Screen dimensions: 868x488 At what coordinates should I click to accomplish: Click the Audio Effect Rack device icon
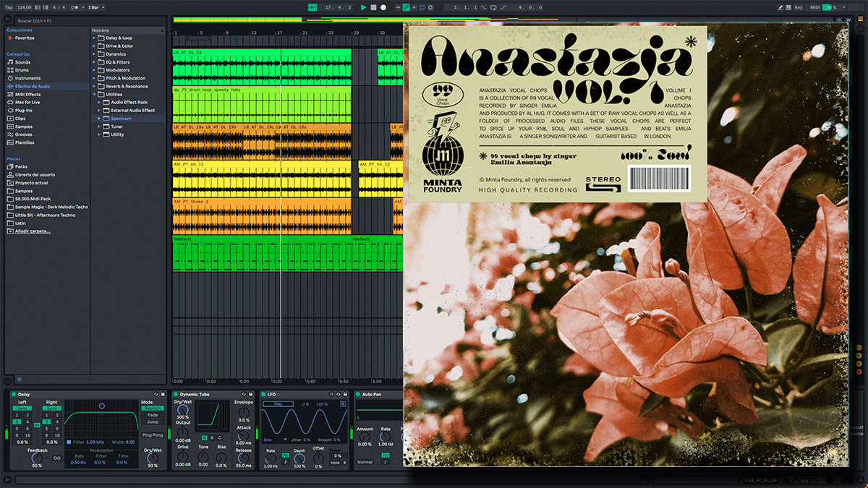click(106, 102)
